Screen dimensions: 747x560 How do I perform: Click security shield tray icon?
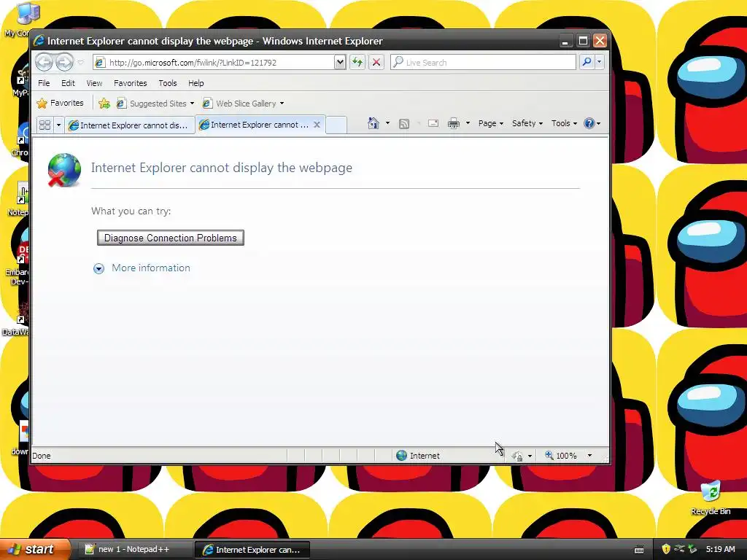point(666,549)
